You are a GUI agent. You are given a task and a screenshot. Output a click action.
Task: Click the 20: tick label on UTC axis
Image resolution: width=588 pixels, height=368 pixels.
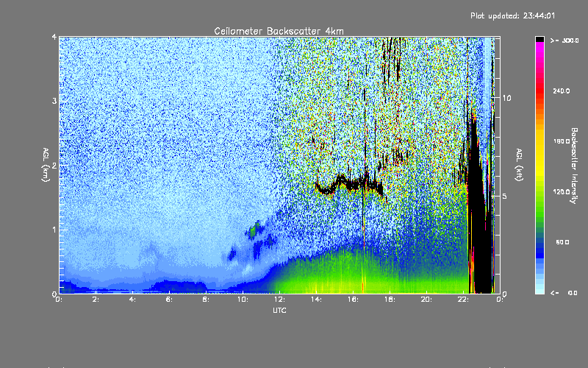[426, 300]
